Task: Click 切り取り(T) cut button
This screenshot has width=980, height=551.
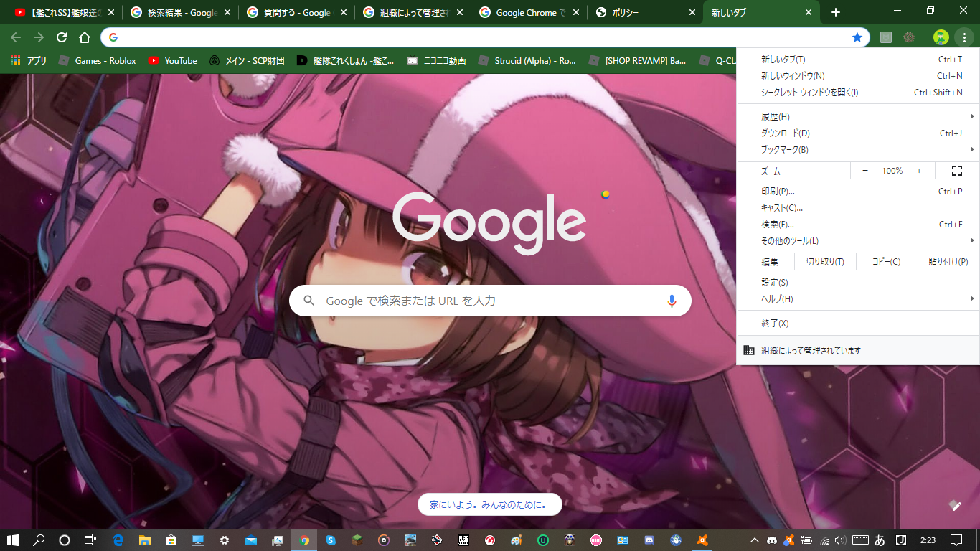Action: (825, 262)
